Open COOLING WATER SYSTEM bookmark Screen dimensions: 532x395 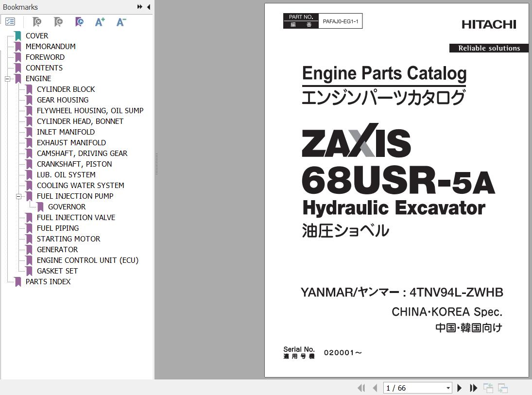tap(81, 185)
